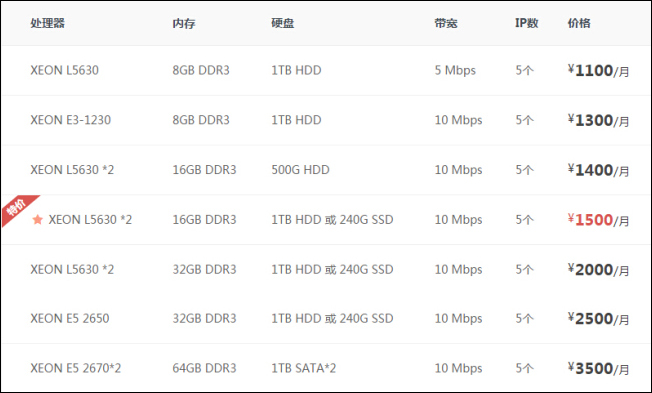Click the 5 Mbps bandwidth cell
This screenshot has height=393, width=652.
click(455, 70)
